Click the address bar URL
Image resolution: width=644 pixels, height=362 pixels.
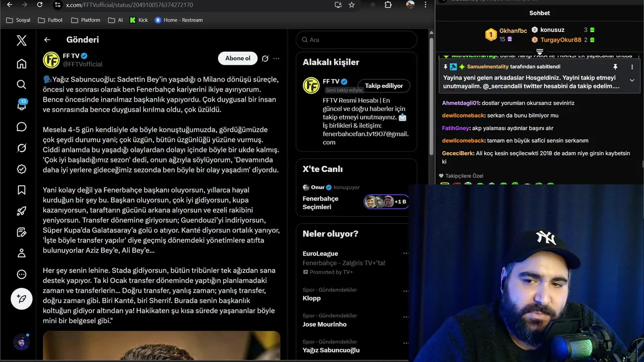click(x=129, y=5)
